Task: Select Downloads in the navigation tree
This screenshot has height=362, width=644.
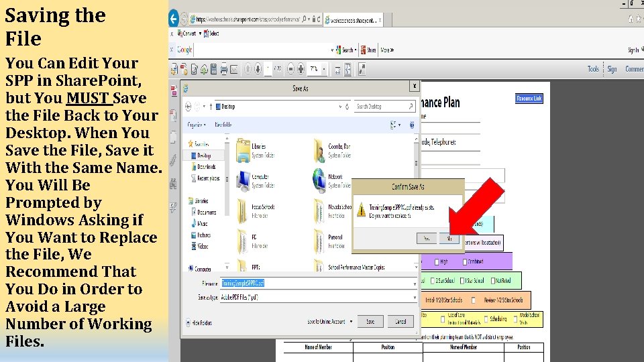Action: (x=203, y=167)
